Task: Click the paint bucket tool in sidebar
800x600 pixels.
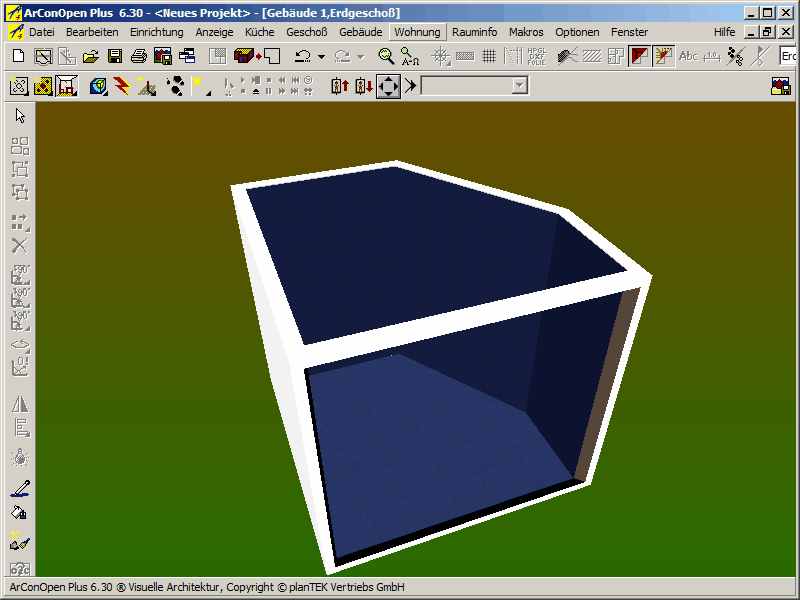Action: pyautogui.click(x=19, y=513)
